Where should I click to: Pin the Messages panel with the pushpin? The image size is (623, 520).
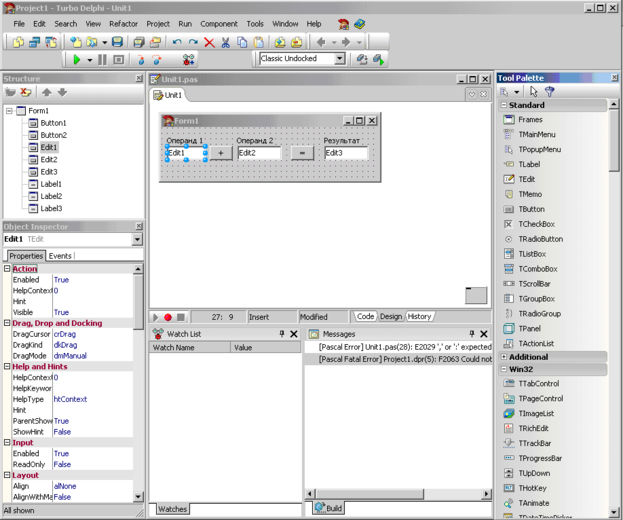coord(472,334)
